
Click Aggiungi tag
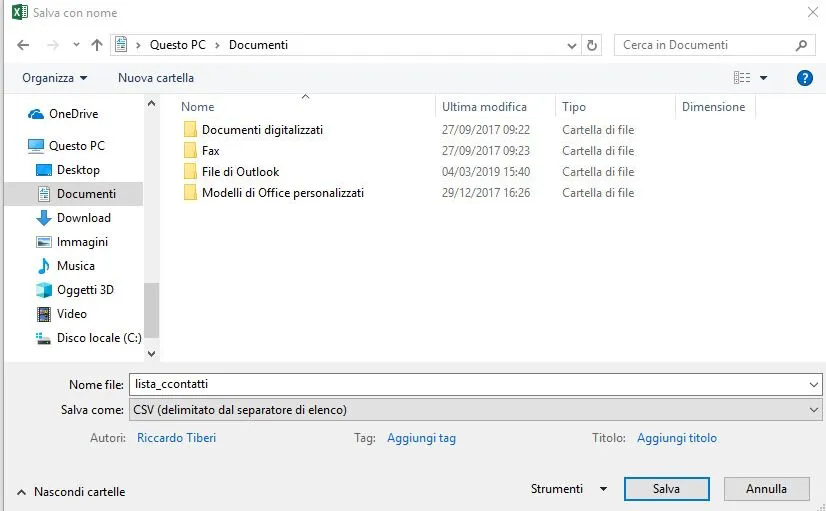421,438
